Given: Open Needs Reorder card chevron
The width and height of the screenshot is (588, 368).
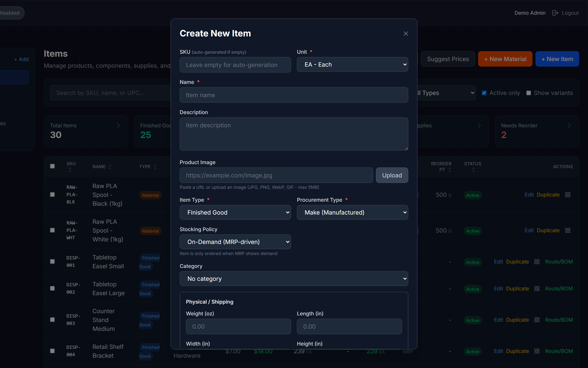Looking at the screenshot, I should [x=569, y=126].
